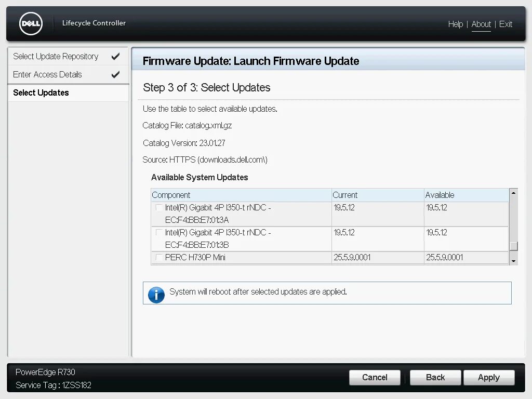Go to Select Update Repository step

click(x=68, y=56)
